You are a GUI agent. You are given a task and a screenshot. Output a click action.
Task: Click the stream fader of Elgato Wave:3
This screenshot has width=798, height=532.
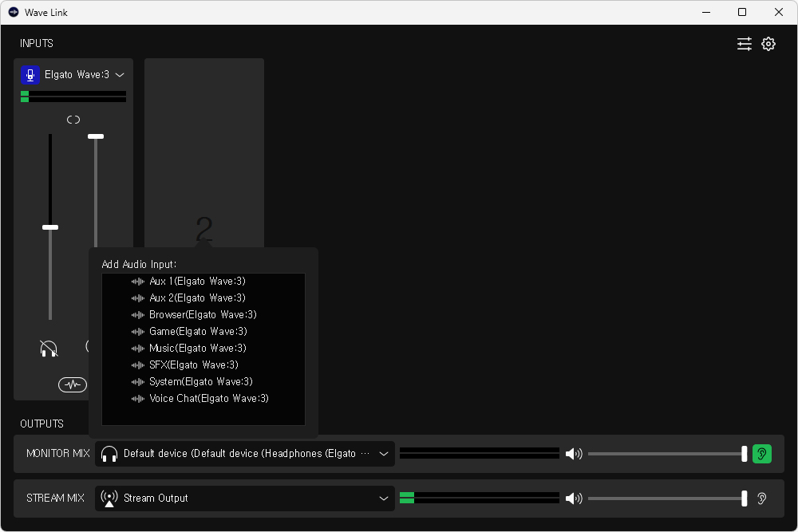tap(96, 136)
